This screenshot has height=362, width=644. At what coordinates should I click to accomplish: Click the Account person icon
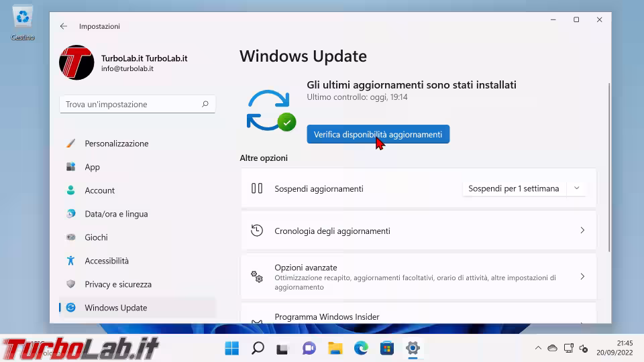70,190
